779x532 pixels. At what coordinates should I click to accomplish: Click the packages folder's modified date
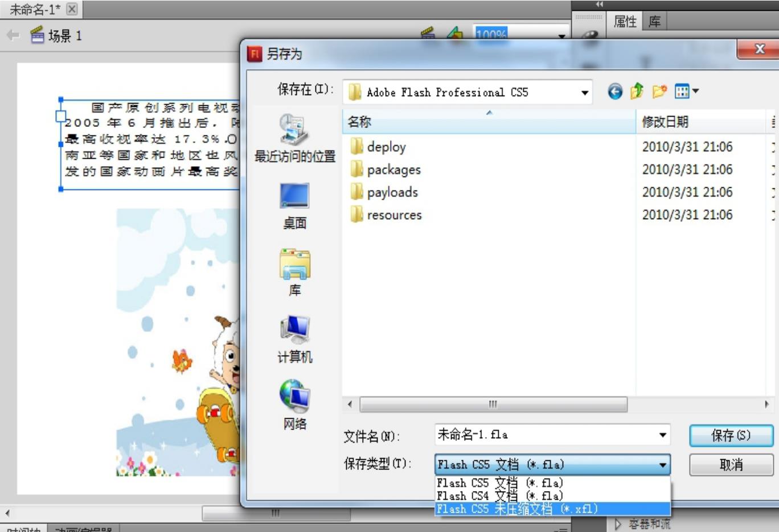click(687, 170)
